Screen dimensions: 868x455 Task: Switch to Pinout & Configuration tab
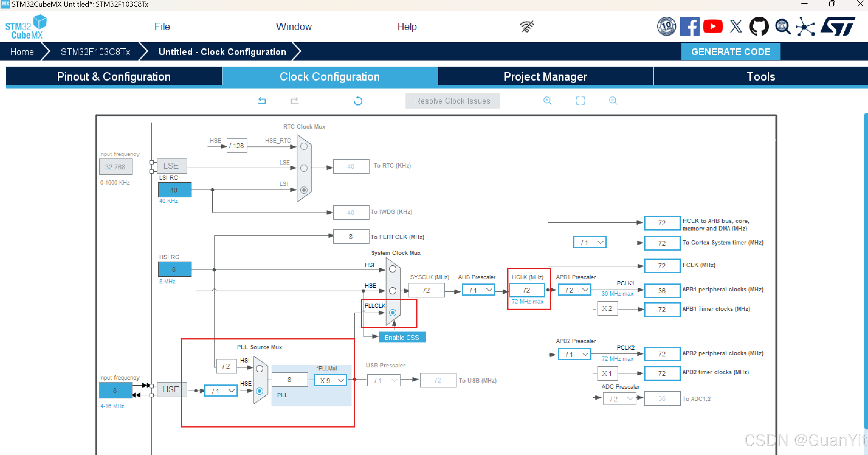click(x=114, y=77)
